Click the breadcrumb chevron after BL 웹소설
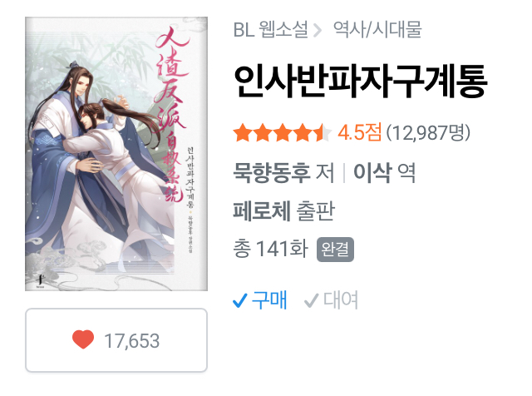Viewport: 532px width, 396px height. (318, 30)
